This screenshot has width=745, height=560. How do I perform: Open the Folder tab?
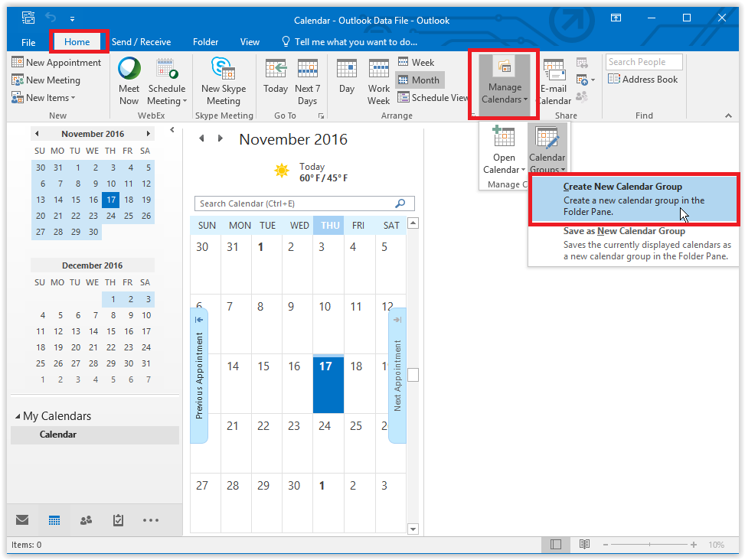tap(205, 42)
